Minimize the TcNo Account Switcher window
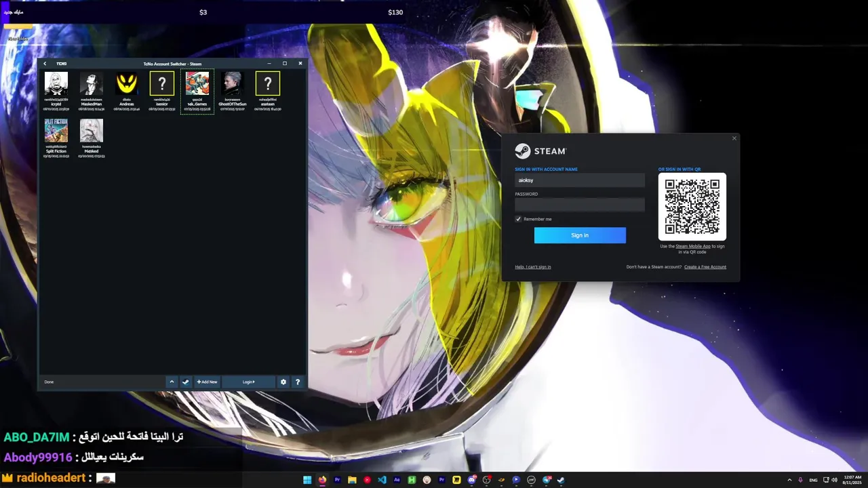This screenshot has height=488, width=868. tap(269, 64)
